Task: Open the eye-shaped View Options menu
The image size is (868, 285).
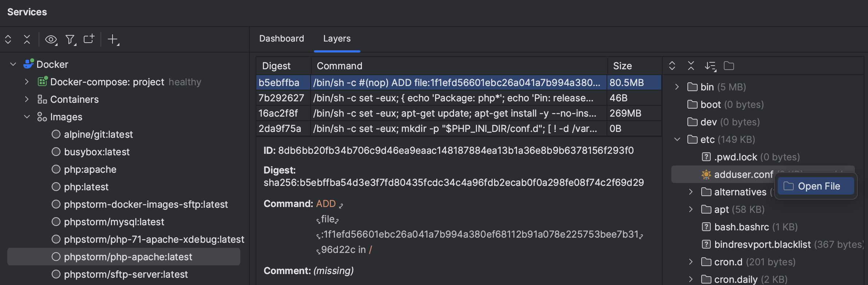Action: point(51,39)
